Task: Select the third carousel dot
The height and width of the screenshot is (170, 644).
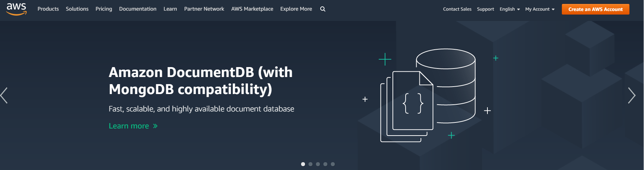Action: coord(318,164)
